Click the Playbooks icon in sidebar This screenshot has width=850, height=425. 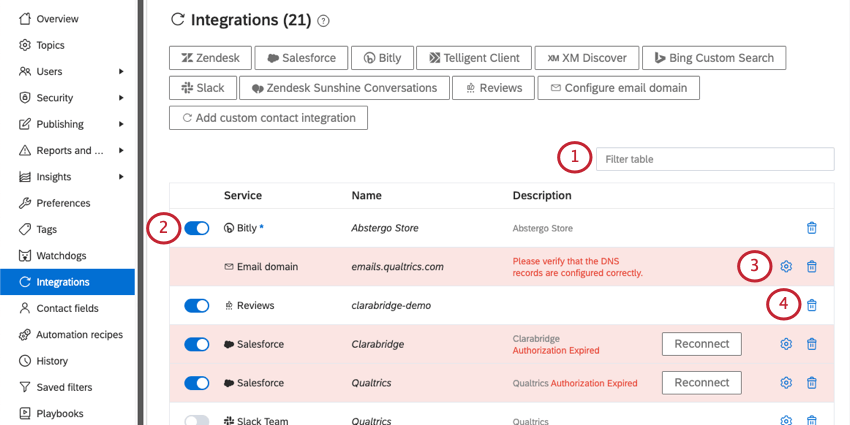coord(24,414)
